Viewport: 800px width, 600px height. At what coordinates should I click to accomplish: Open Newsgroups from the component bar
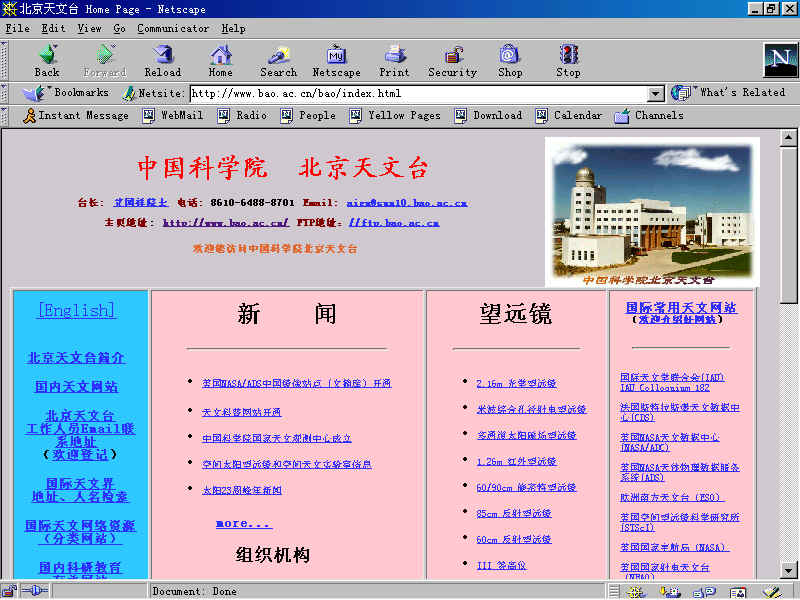click(x=705, y=592)
